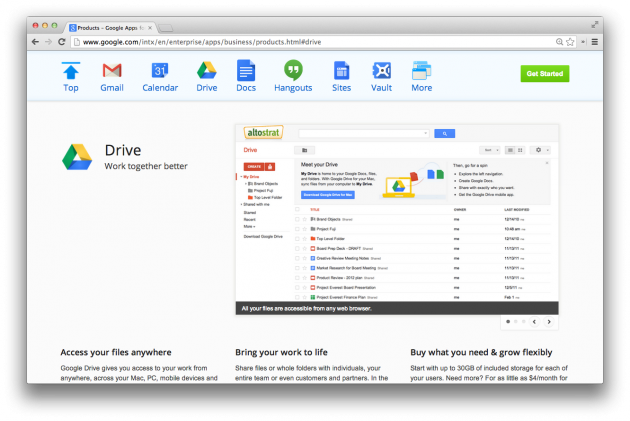The image size is (630, 421).
Task: Click Download Google Drive sidebar link
Action: [263, 237]
